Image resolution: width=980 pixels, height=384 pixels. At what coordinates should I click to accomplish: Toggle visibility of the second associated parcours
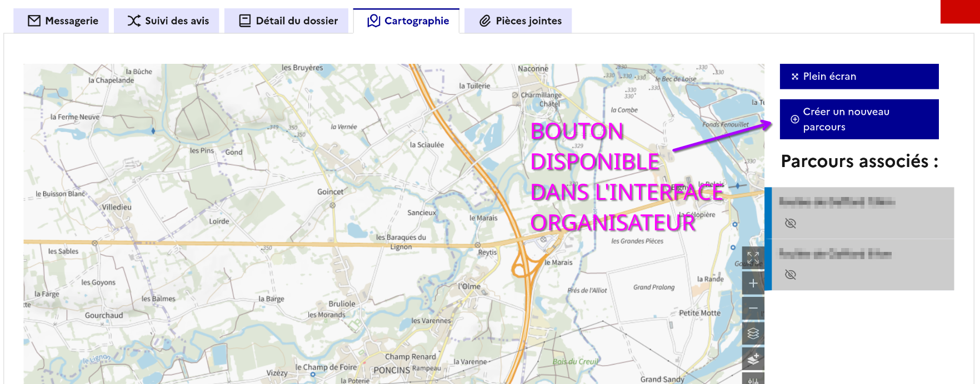point(791,275)
